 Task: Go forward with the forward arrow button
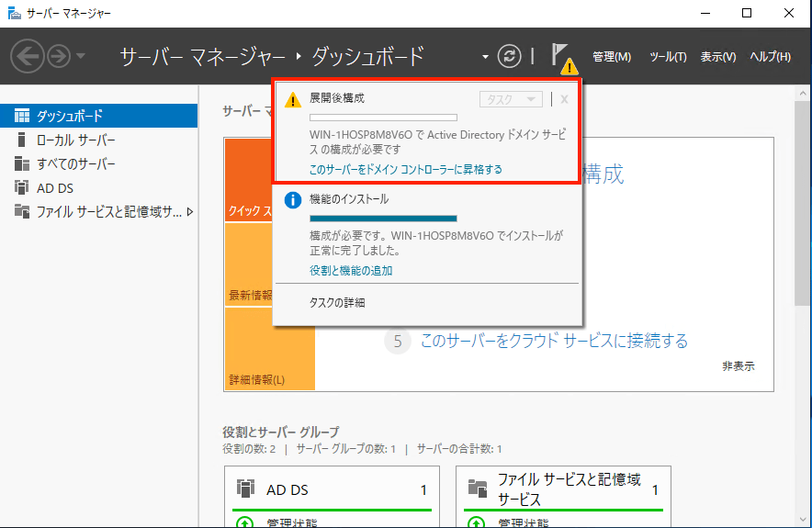pyautogui.click(x=59, y=56)
